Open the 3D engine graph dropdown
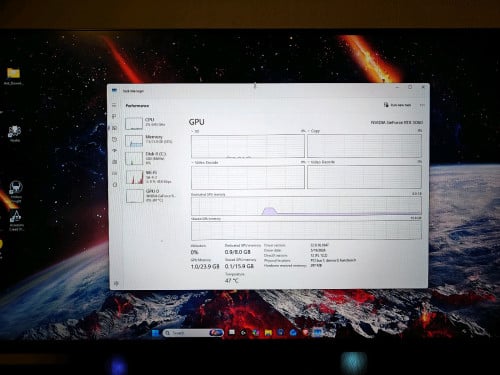 (x=195, y=132)
